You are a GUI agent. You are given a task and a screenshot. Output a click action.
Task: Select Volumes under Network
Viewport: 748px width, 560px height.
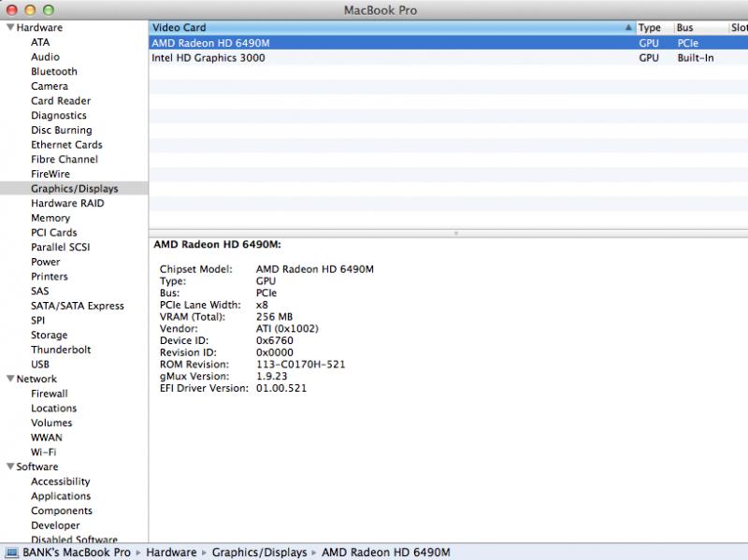point(51,424)
